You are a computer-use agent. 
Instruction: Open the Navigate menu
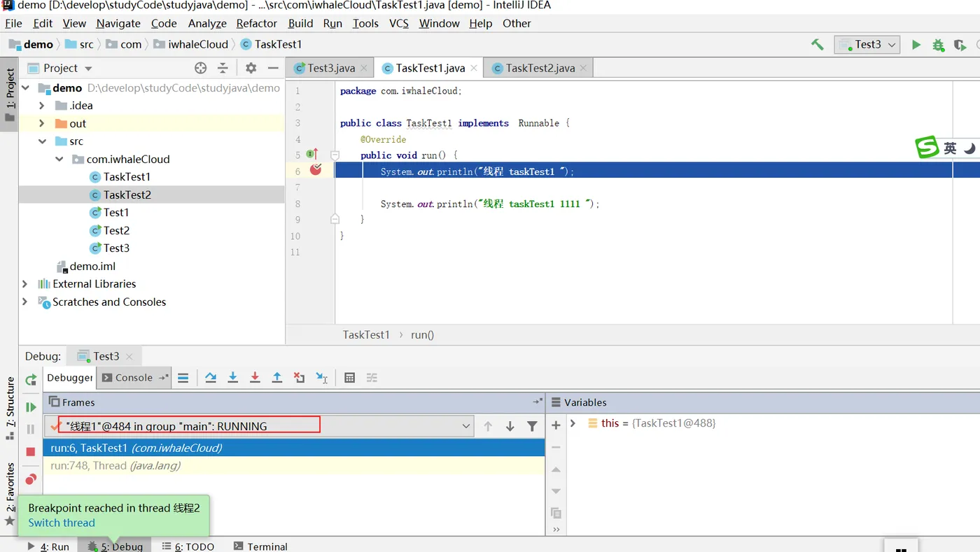(x=118, y=23)
